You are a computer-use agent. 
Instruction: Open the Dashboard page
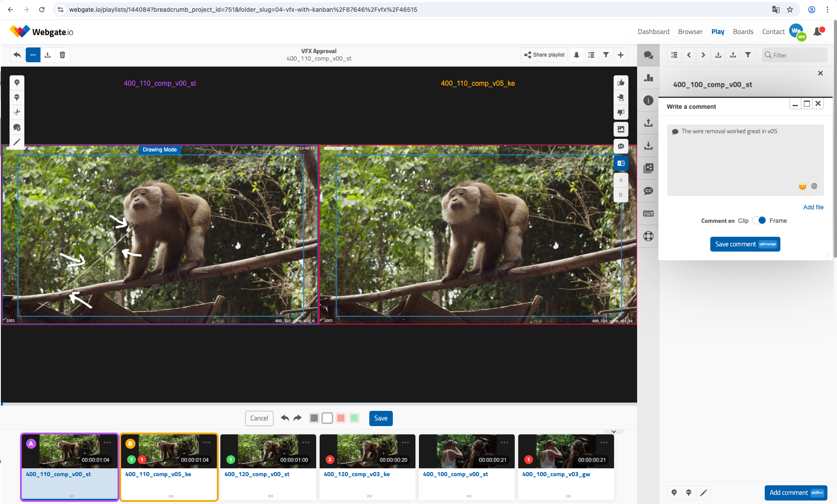(x=653, y=31)
